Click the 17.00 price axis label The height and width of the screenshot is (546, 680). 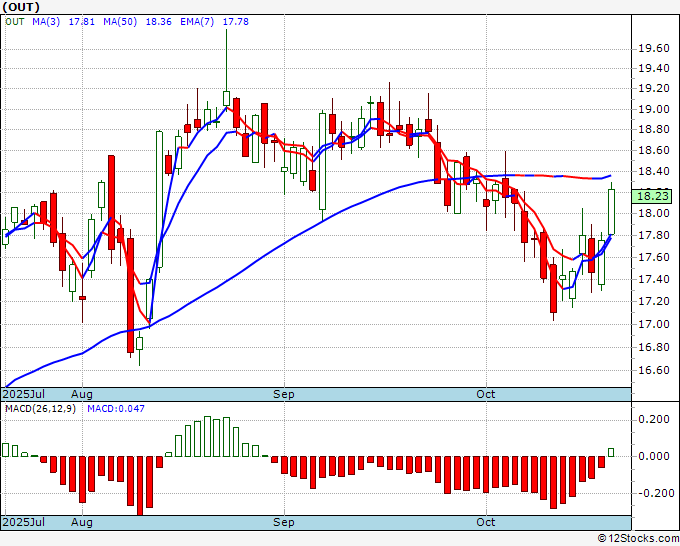654,324
